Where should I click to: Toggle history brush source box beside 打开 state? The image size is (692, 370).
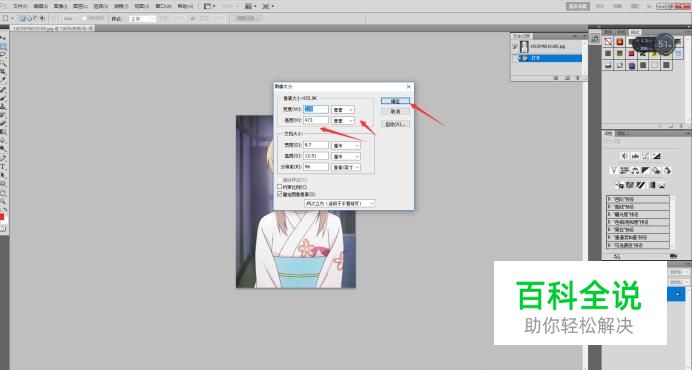(x=515, y=58)
